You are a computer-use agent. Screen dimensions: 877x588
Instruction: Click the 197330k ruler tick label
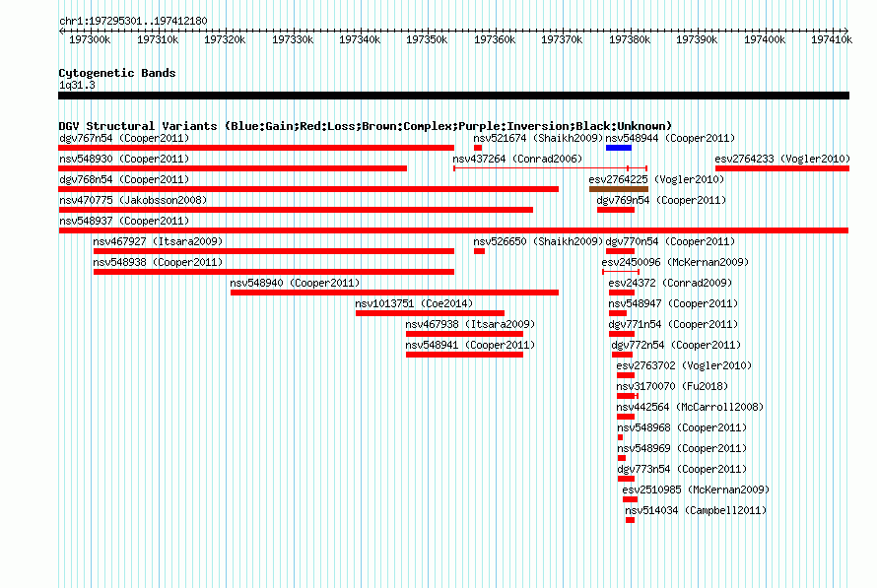[293, 39]
